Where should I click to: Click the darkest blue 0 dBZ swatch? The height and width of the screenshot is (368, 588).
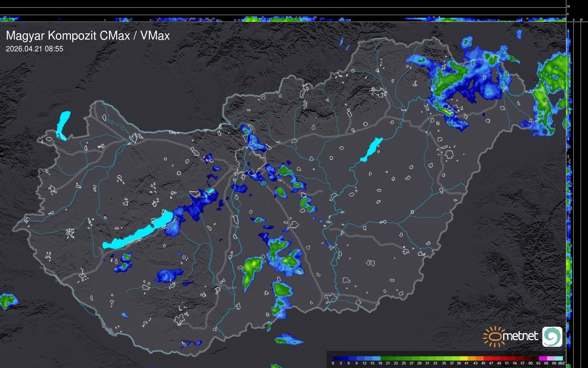(336, 358)
